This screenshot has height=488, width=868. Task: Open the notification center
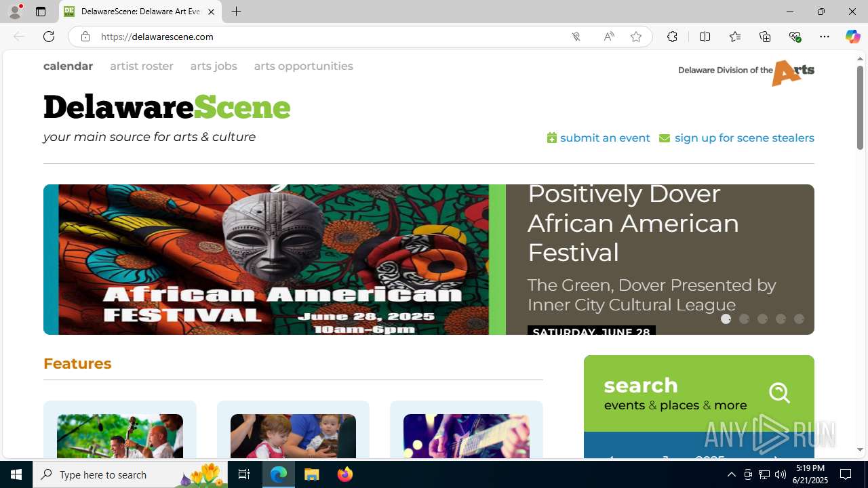click(x=846, y=474)
